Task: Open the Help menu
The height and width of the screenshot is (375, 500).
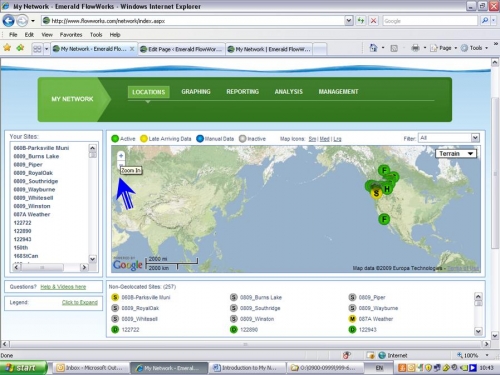Action: coord(115,35)
